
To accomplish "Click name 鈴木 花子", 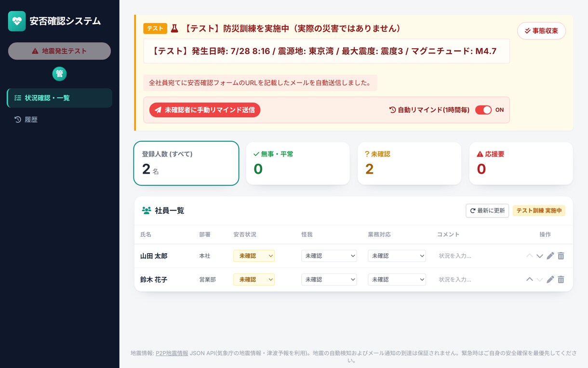I will tap(154, 280).
